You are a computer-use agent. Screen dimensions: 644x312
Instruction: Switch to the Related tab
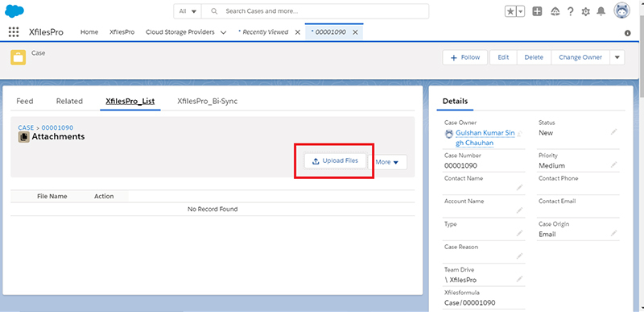69,101
